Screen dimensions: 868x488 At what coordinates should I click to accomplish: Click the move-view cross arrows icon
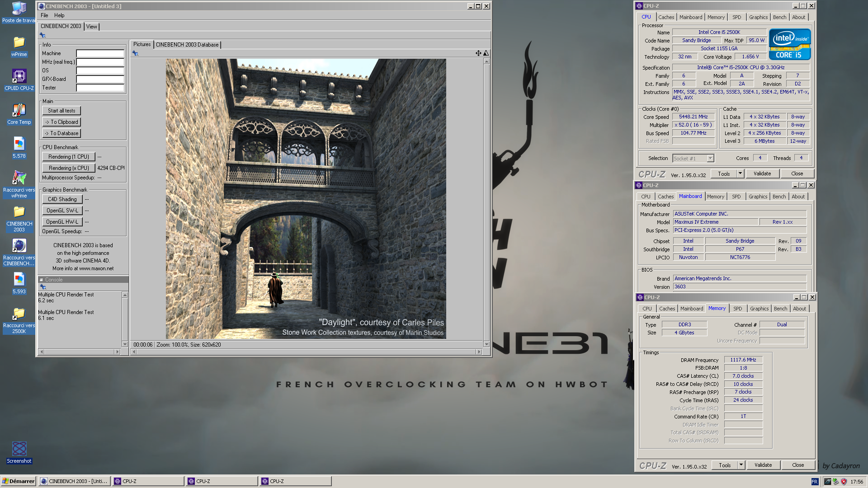click(x=478, y=53)
